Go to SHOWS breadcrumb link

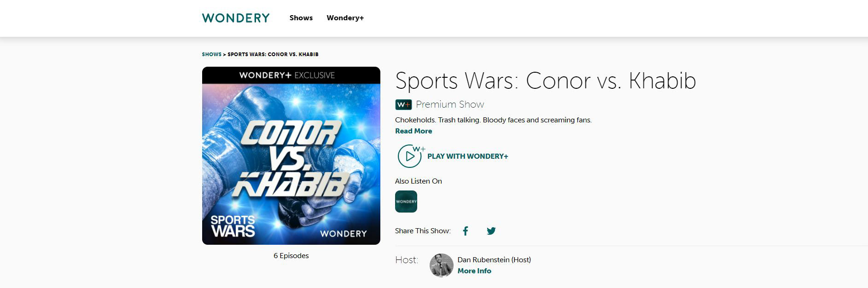(x=212, y=54)
